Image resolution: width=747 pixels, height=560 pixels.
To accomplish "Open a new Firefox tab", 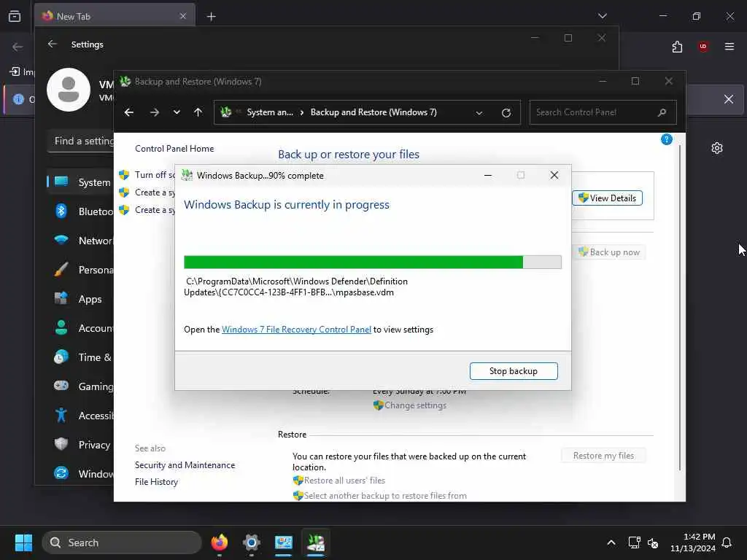I will [x=211, y=17].
